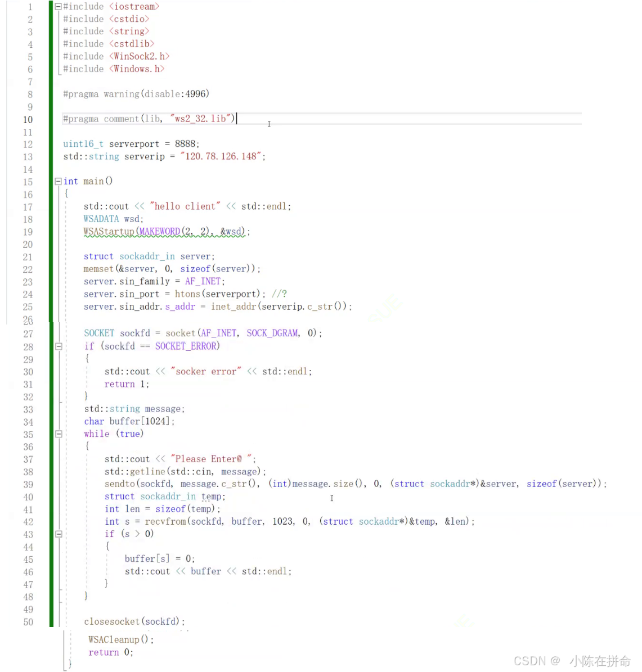642x672 pixels.
Task: Collapse the int main() function fold
Action: click(59, 181)
